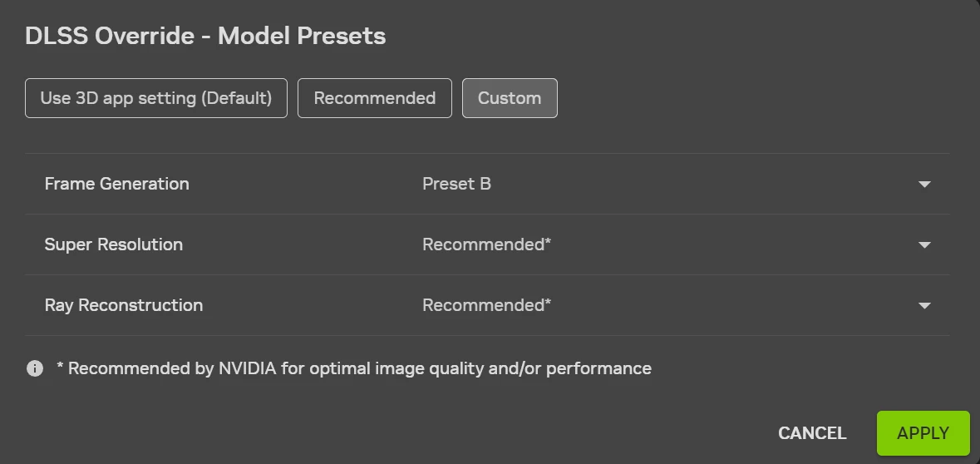Expand the Ray Reconstruction dropdown arrow
980x464 pixels.
click(x=923, y=305)
